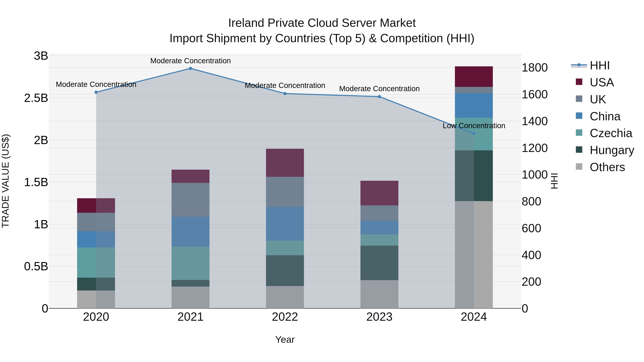Viewport: 644px width, 362px height.
Task: Toggle the Hungary legend entry
Action: pyautogui.click(x=605, y=150)
